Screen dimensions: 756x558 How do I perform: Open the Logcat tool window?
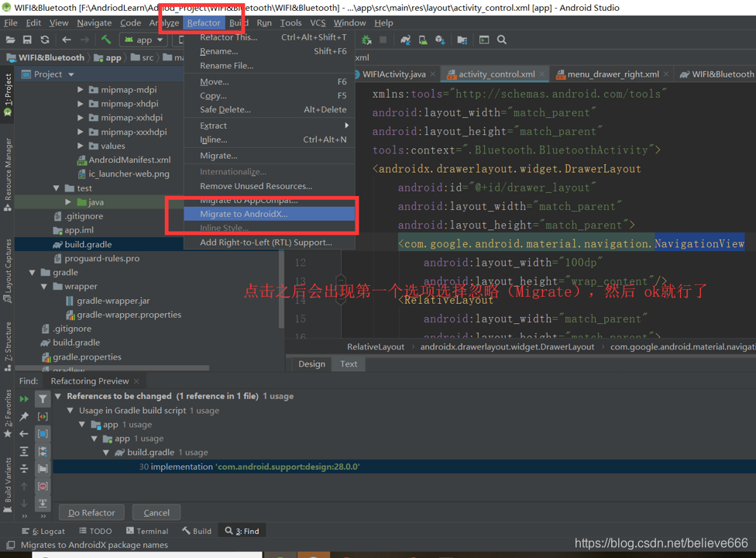[43, 531]
